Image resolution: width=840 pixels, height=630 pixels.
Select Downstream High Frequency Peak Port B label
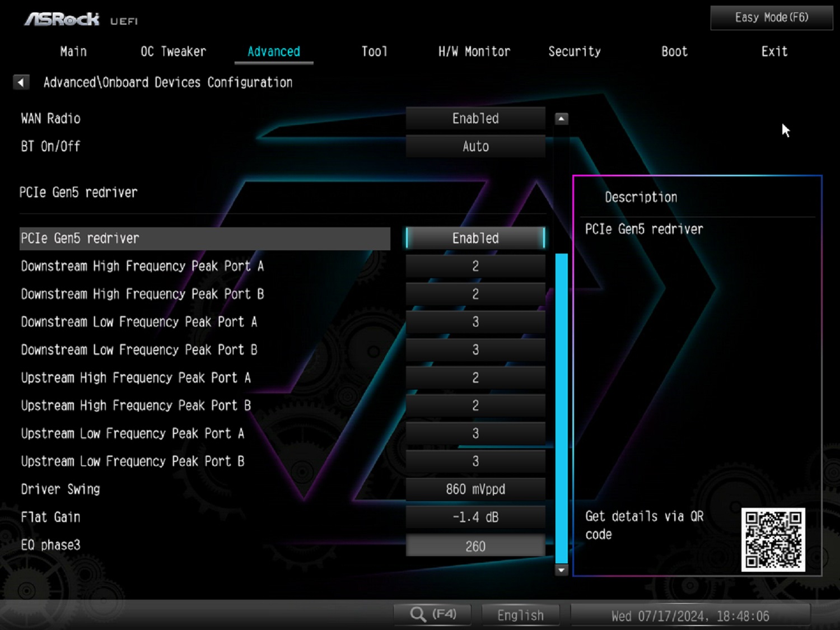point(142,294)
